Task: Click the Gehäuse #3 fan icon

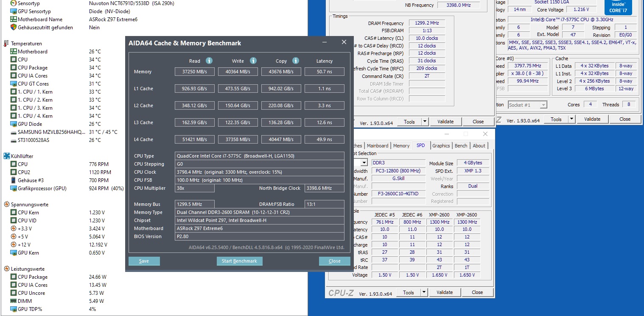Action: click(14, 180)
